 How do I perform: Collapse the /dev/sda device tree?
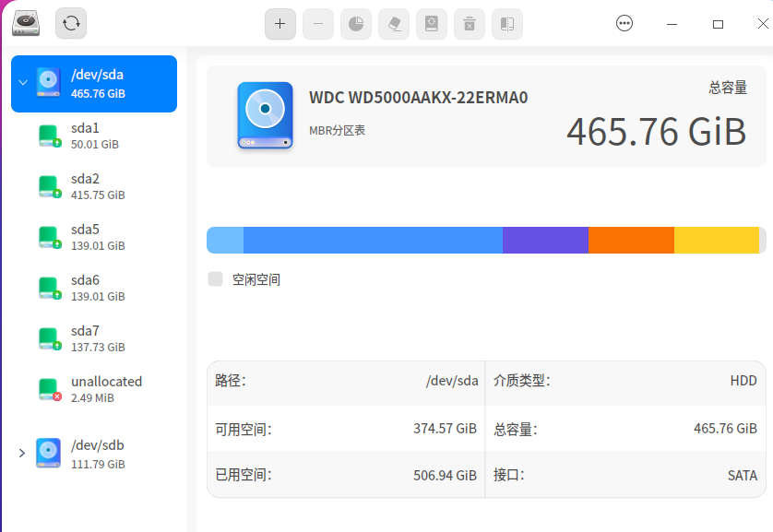pos(23,83)
